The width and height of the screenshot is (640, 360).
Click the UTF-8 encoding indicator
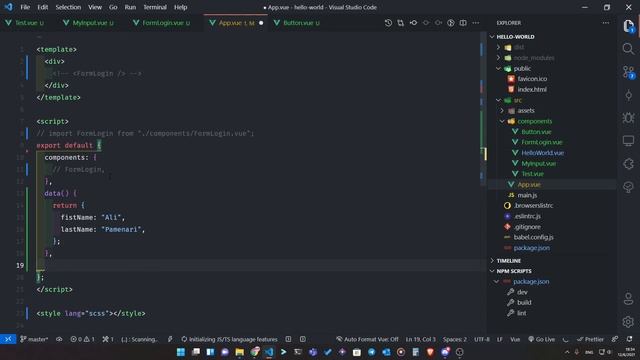(x=482, y=339)
